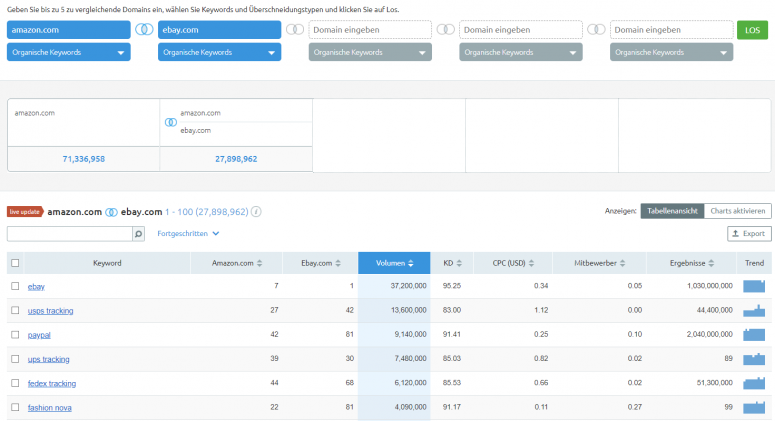Click the Export button
This screenshot has height=421, width=775.
click(749, 234)
